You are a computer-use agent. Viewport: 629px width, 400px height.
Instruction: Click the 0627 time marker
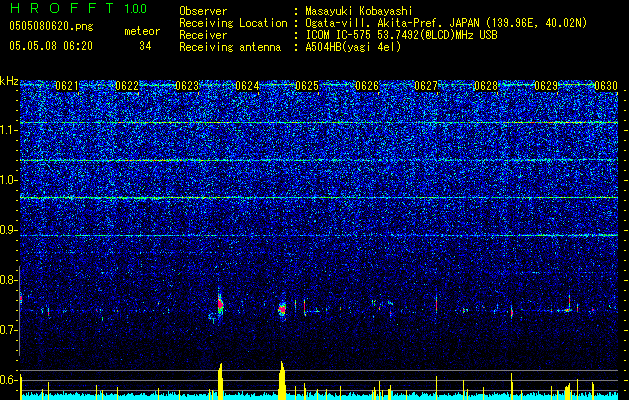[426, 86]
